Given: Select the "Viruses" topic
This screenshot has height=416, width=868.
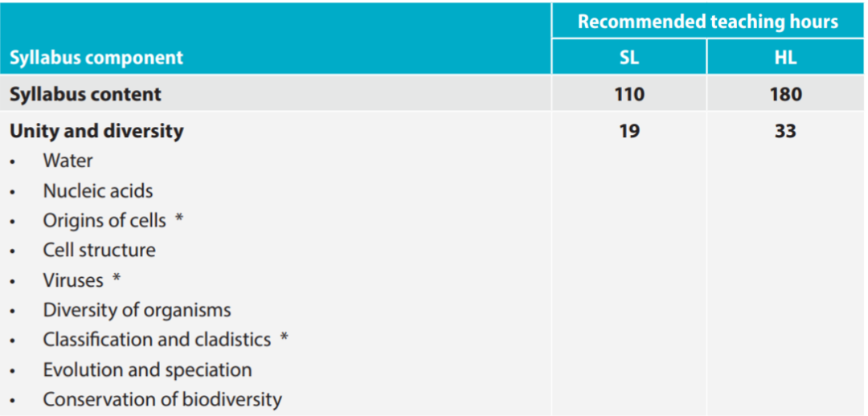Looking at the screenshot, I should point(73,280).
